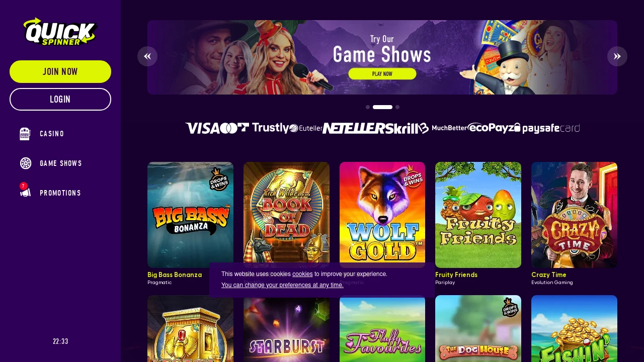The image size is (644, 362).
Task: Select the first carousel indicator dot
Action: click(368, 107)
